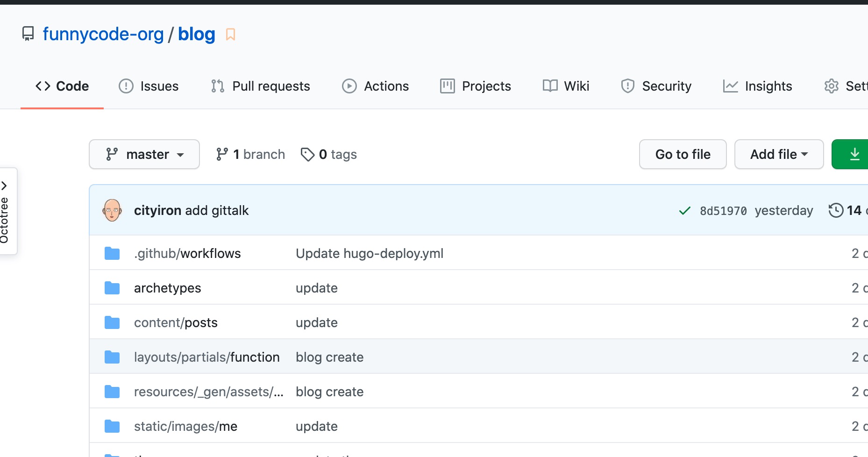Screen dimensions: 868x457
Task: Click the Go to file button
Action: point(683,154)
